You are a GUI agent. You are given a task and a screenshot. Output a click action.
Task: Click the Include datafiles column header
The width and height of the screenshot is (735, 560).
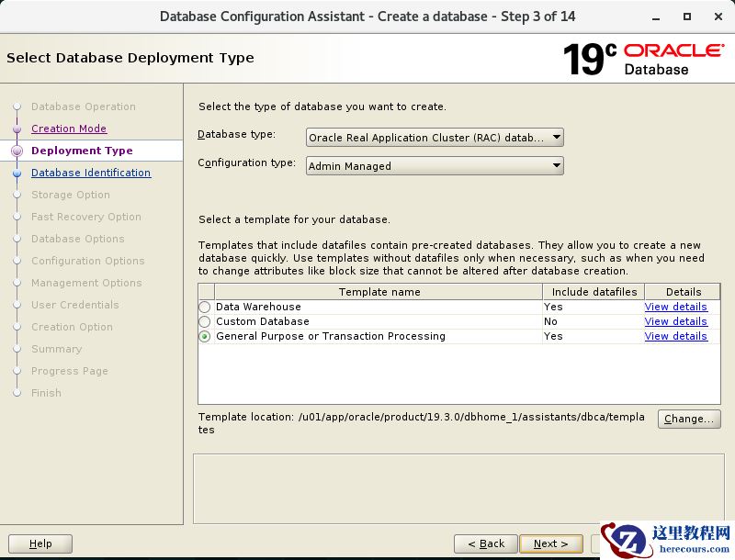coord(594,292)
